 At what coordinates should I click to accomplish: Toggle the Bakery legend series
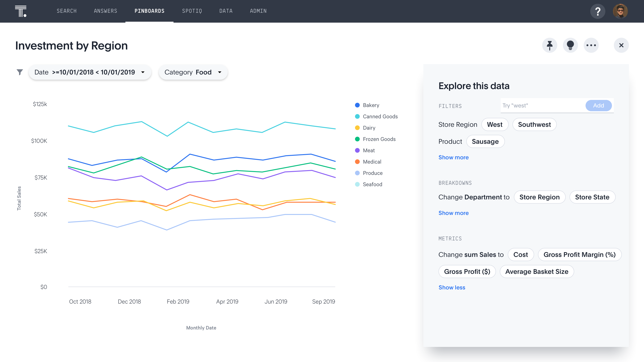371,105
